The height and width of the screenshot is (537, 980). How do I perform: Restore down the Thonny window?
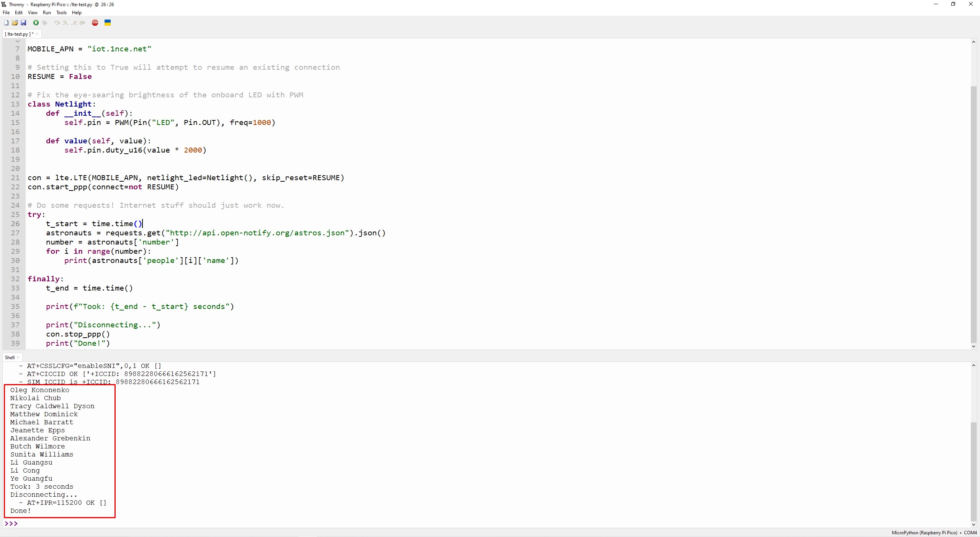click(953, 4)
